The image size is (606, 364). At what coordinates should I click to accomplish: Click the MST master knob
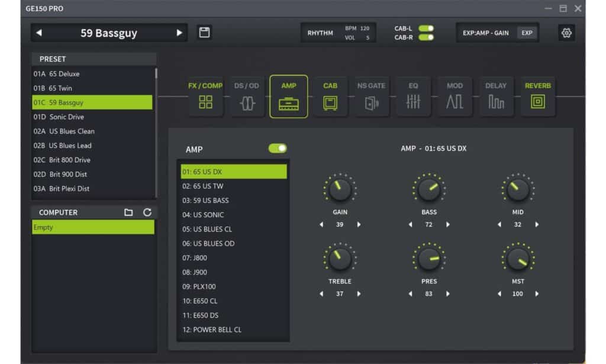518,259
